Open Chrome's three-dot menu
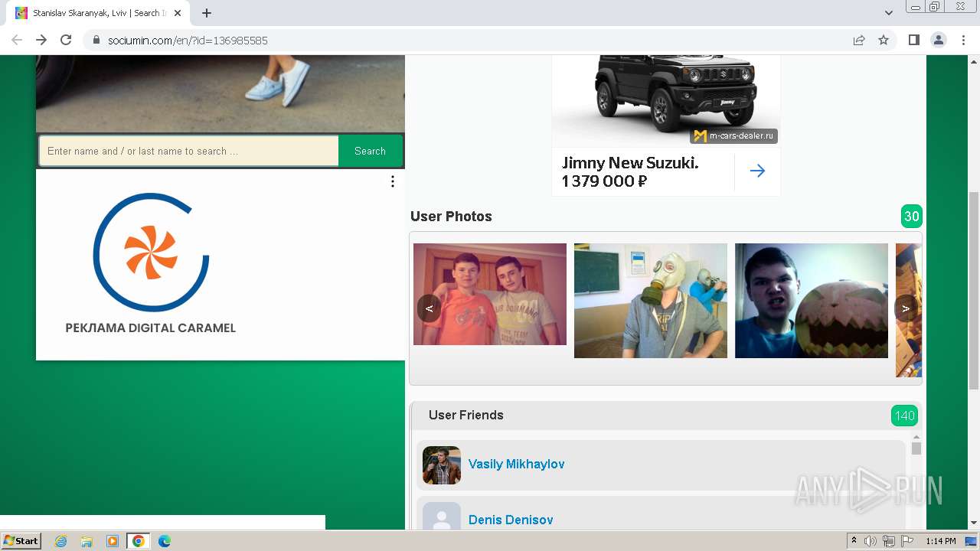This screenshot has width=980, height=551. pyautogui.click(x=963, y=40)
